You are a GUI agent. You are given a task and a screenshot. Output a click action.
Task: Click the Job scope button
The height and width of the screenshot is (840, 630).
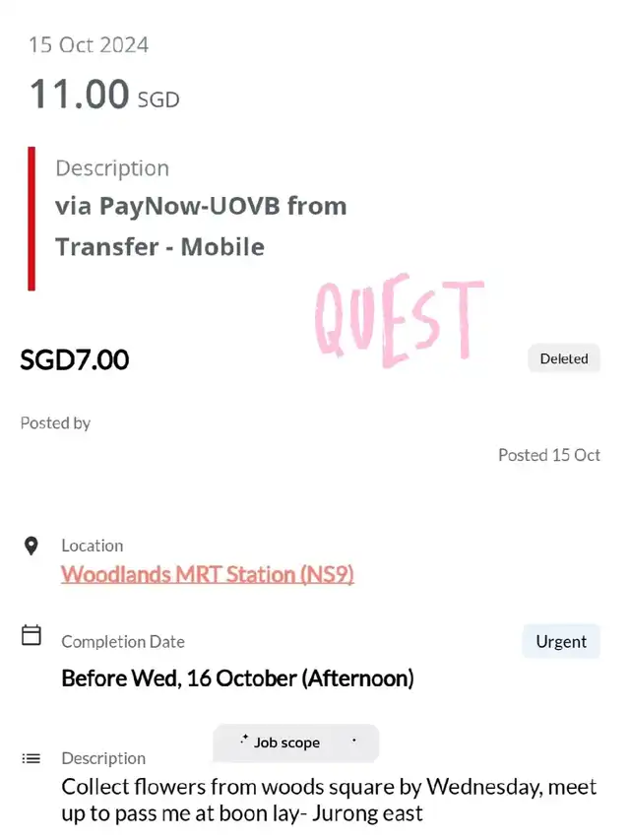tap(295, 743)
